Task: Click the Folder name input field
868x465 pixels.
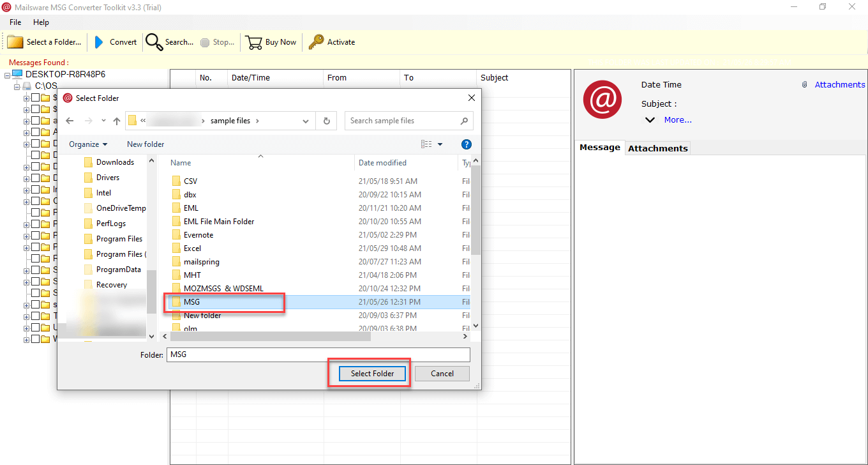Action: point(318,355)
